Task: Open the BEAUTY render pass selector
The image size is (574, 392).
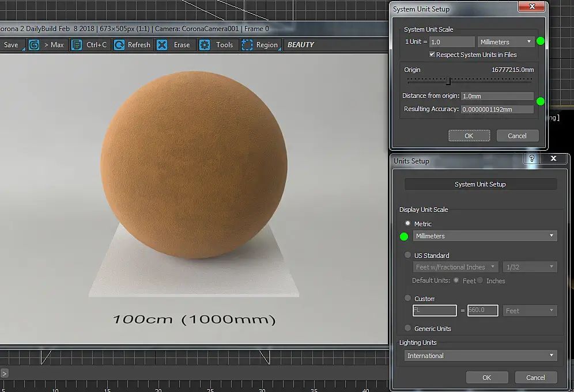Action: pos(301,45)
